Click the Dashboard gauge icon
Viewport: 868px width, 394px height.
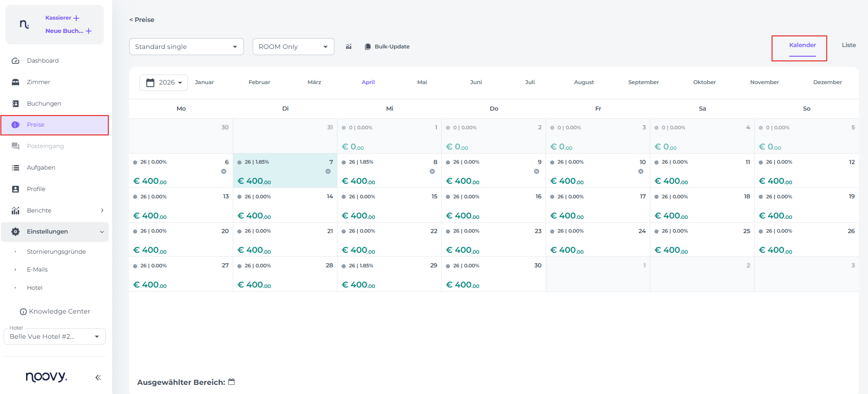click(x=16, y=61)
